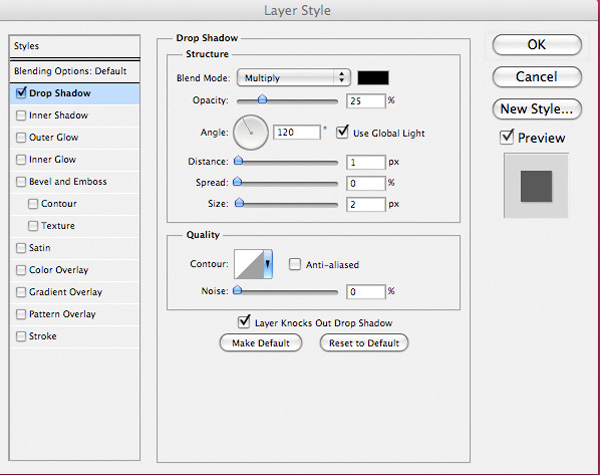Viewport: 600px width, 475px height.
Task: Select the Gradient Overlay row label
Action: point(65,292)
